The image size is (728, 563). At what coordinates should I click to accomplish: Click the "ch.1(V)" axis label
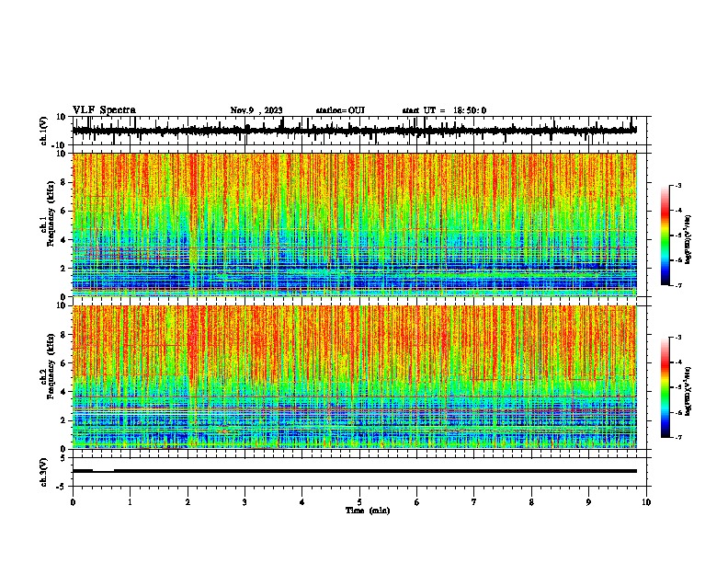click(x=44, y=131)
